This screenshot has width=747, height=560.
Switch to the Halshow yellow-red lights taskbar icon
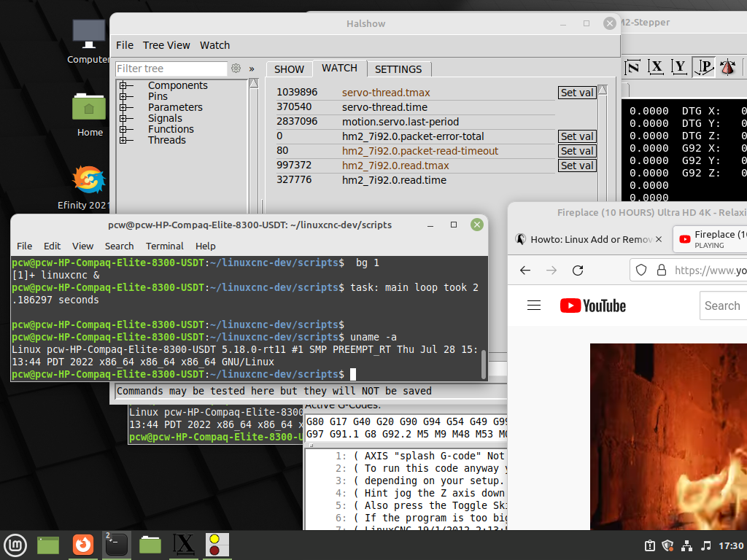(x=217, y=545)
